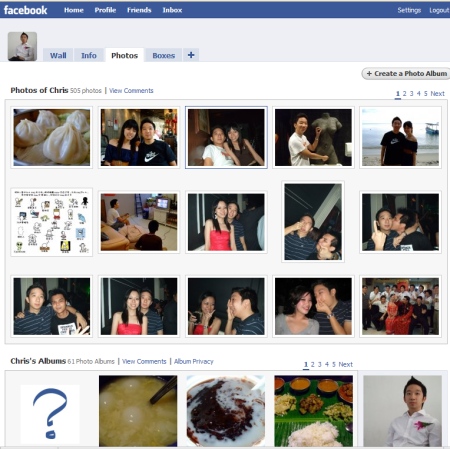450x449 pixels.
Task: Open the question mark album cover
Action: click(x=50, y=413)
